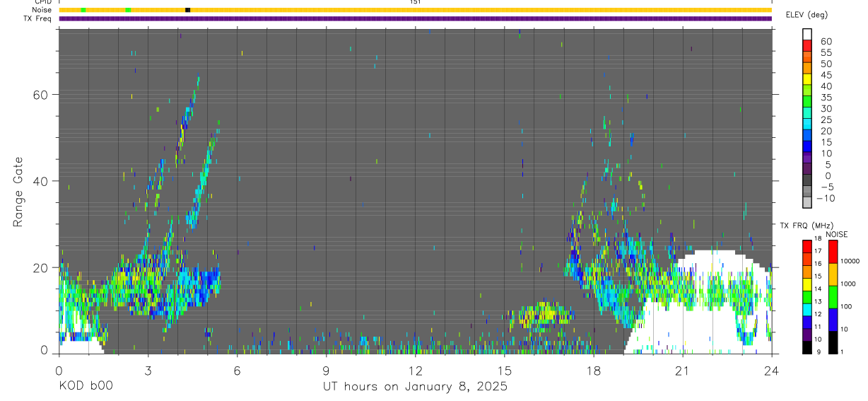The width and height of the screenshot is (868, 401).
Task: Click the purple TX Freq strip above the plot
Action: point(415,18)
